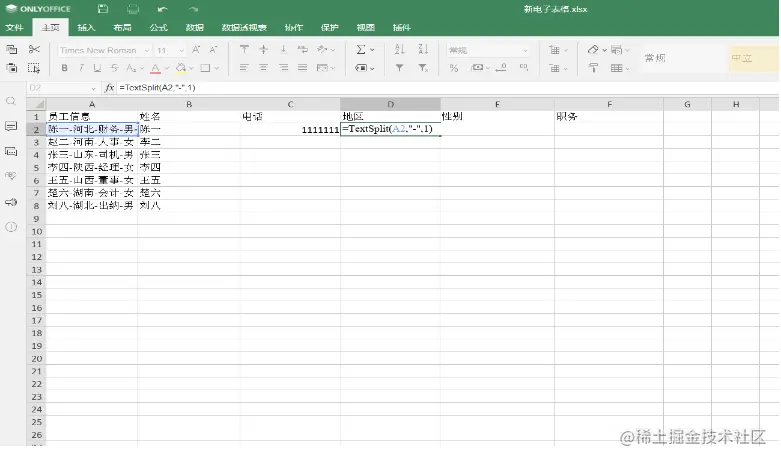Screen dimensions: 781x461
Task: Insert the AutoSum function
Action: [x=361, y=49]
